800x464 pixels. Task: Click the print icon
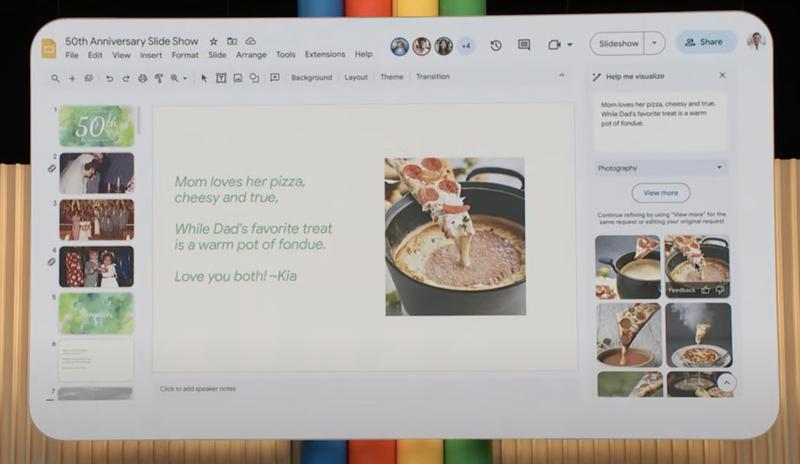(x=142, y=78)
